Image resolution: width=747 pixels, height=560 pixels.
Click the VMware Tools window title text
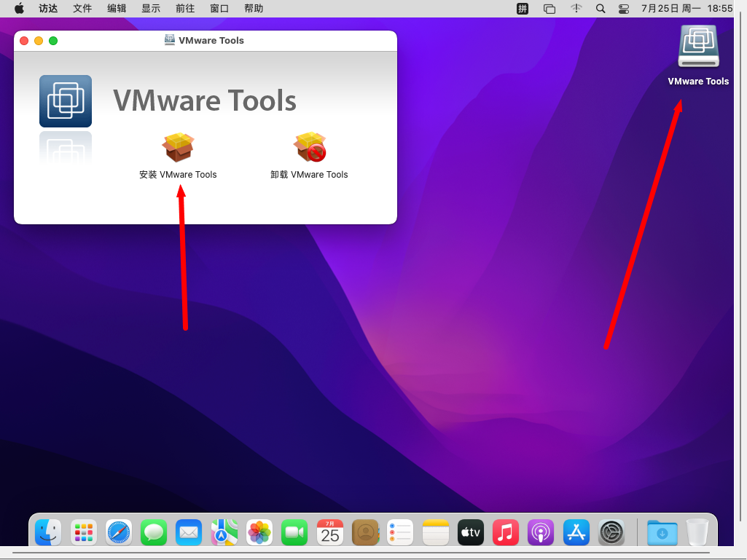[211, 41]
